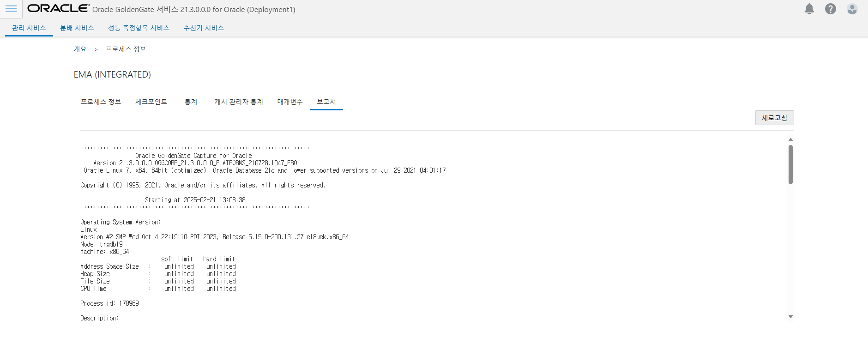
Task: Click the 새로고침 refresh button
Action: click(774, 118)
